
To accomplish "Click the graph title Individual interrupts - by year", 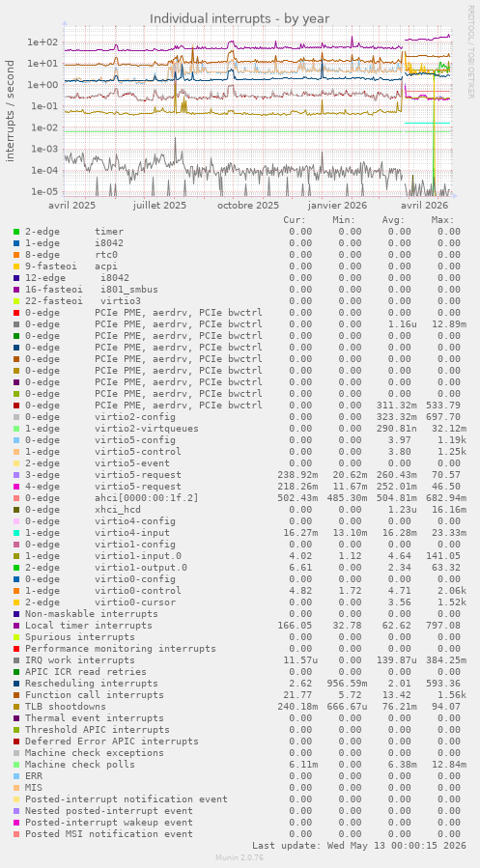I will 240,18.
